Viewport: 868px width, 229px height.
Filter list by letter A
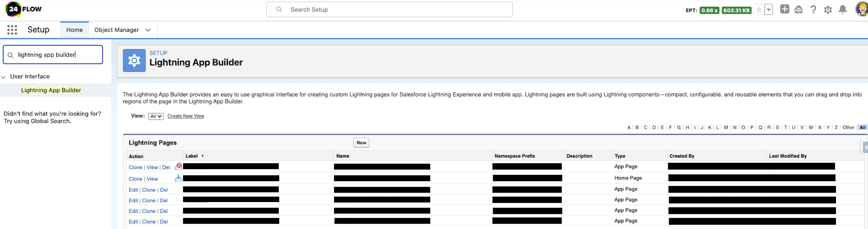tap(629, 127)
